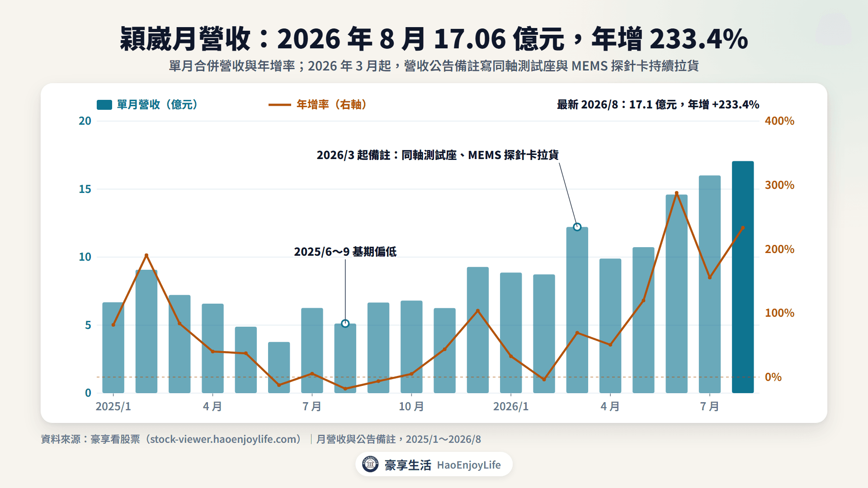The width and height of the screenshot is (868, 488).
Task: Click the 2025/1 x-axis label
Action: [x=113, y=406]
